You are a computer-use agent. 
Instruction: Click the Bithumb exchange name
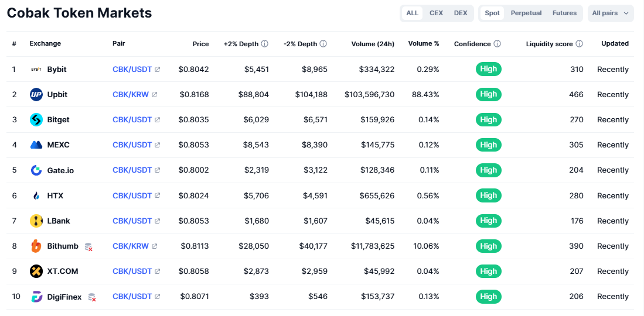(63, 246)
